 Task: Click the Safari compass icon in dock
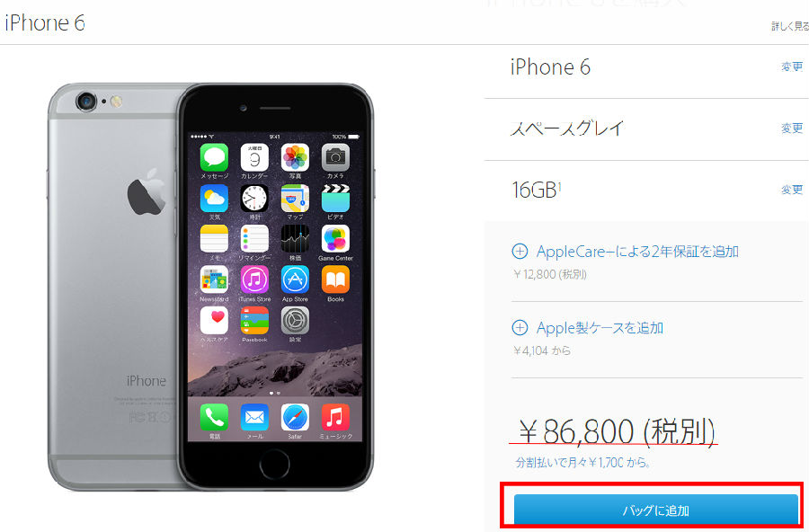[x=295, y=418]
